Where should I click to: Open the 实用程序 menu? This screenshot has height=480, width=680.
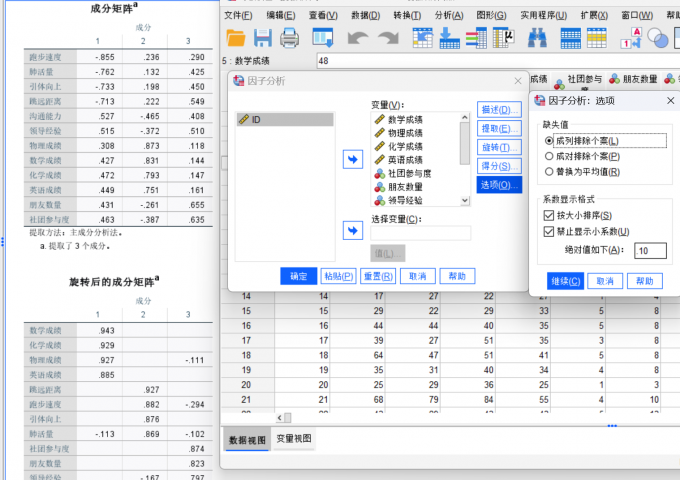(543, 16)
